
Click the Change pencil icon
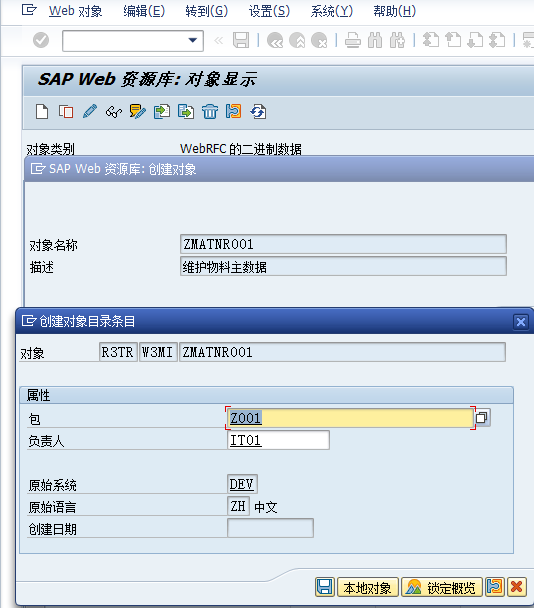(90, 112)
